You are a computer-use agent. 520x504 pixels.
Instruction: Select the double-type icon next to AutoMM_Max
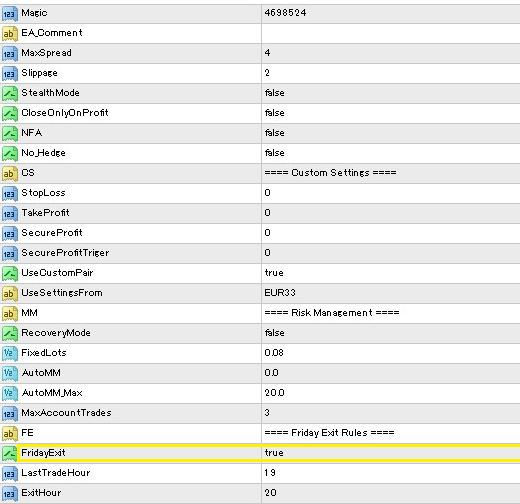tap(9, 394)
